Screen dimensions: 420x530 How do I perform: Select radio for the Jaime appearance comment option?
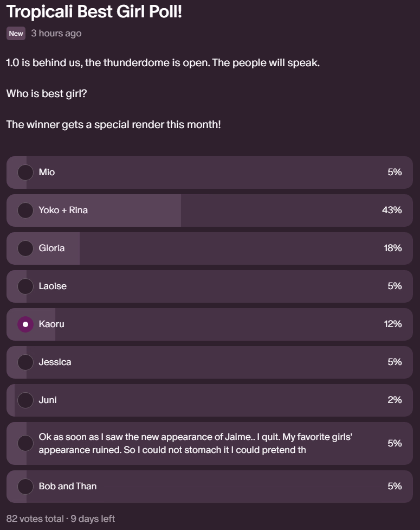(25, 443)
